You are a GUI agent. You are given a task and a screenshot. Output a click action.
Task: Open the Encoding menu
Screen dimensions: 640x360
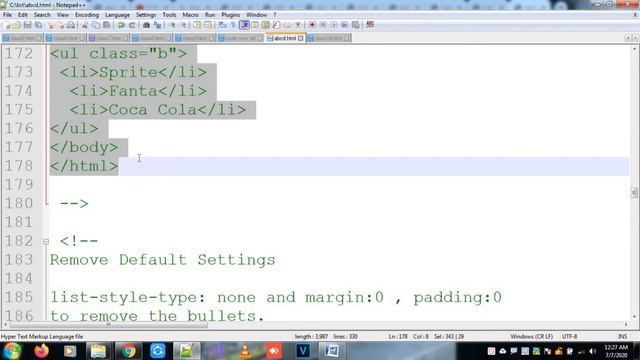point(87,15)
